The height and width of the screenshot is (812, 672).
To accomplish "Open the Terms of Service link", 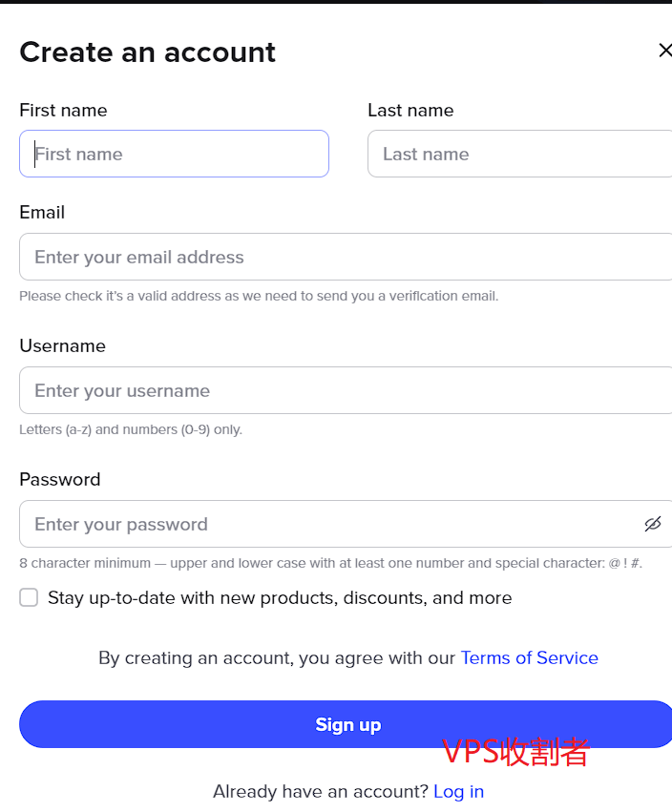I will click(x=529, y=657).
